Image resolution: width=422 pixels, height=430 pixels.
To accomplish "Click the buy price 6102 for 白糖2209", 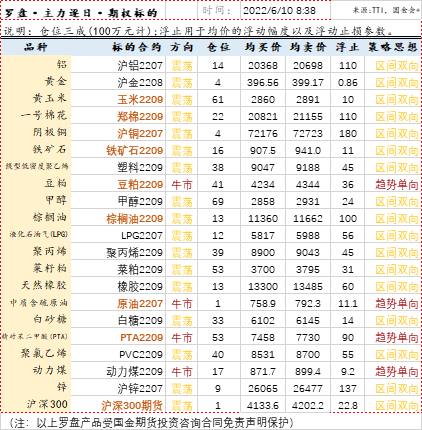I will [263, 321].
